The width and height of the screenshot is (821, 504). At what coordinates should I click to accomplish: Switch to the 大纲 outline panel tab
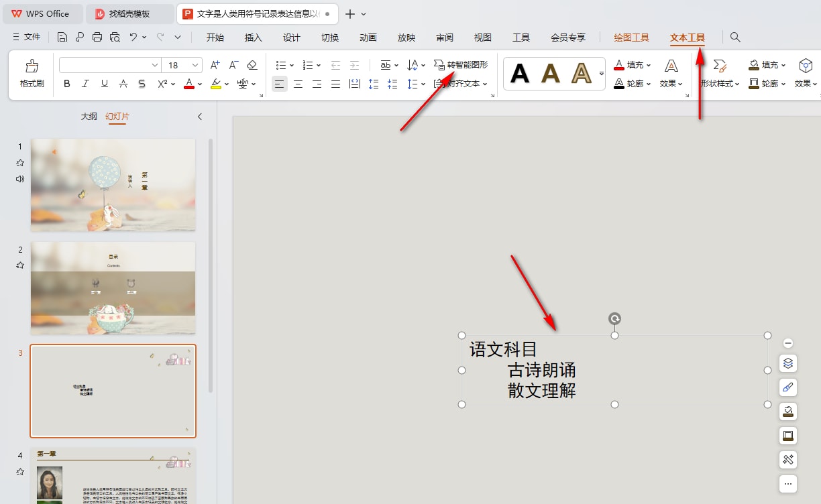89,117
